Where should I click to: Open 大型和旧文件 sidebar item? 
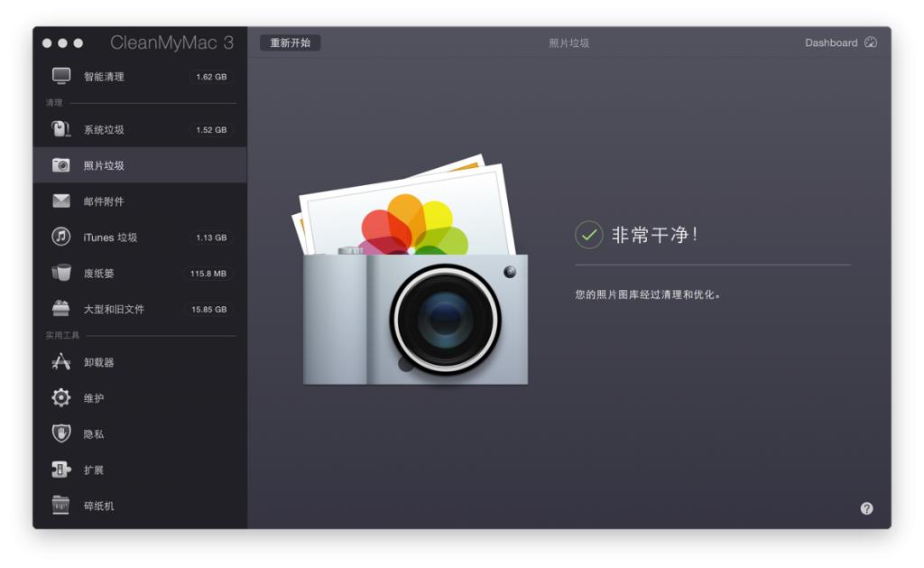pos(140,309)
